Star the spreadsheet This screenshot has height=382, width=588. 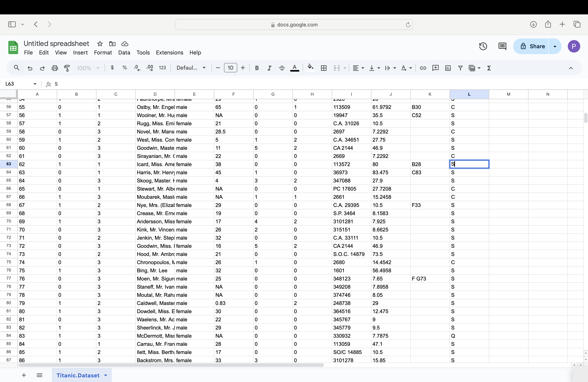tap(100, 44)
